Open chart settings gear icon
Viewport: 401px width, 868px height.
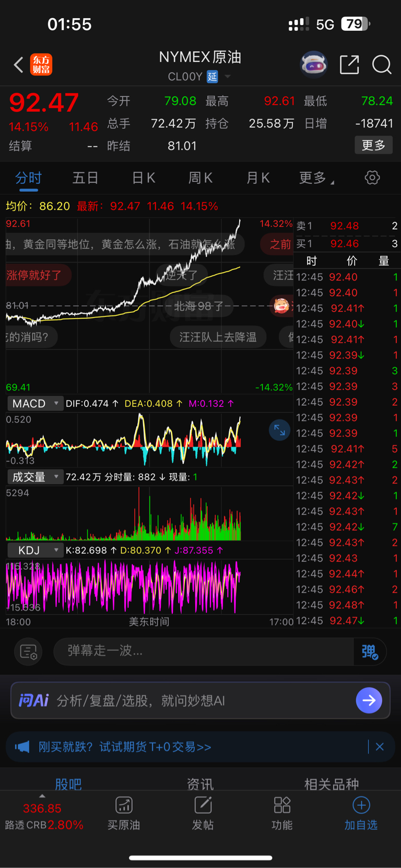[x=372, y=178]
